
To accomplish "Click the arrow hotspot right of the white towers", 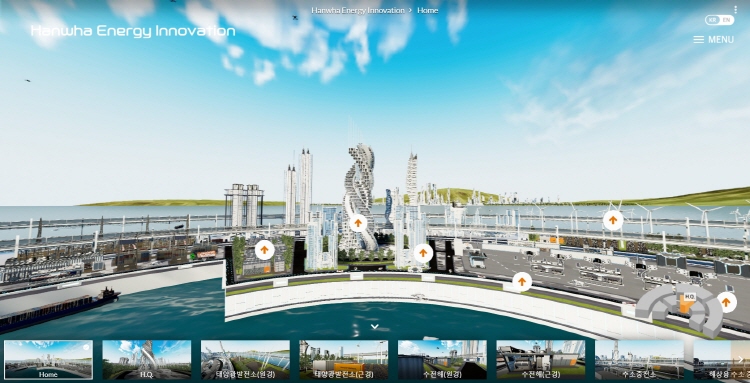I will pos(423,253).
